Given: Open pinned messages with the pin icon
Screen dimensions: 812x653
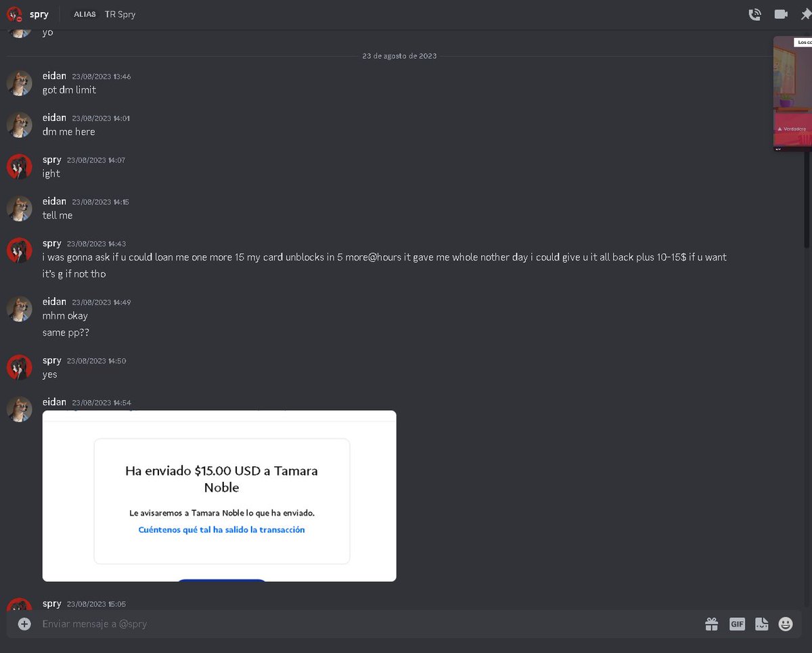Looking at the screenshot, I should coord(806,14).
